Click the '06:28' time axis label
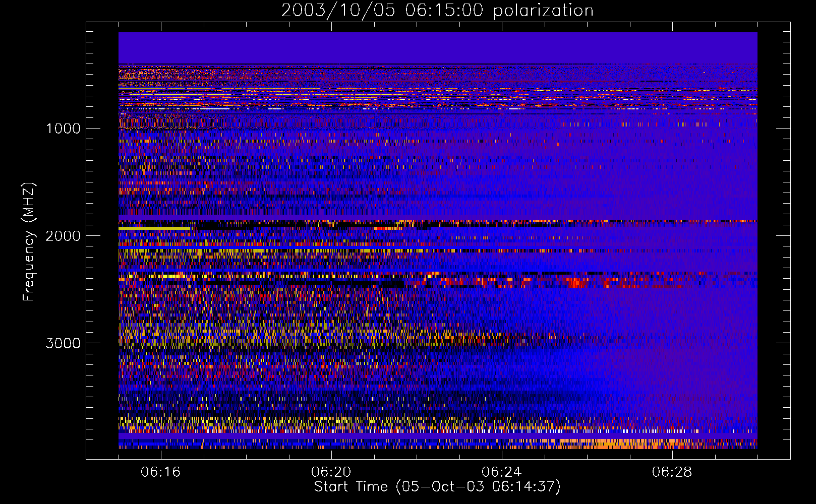The image size is (816, 504). pos(672,472)
